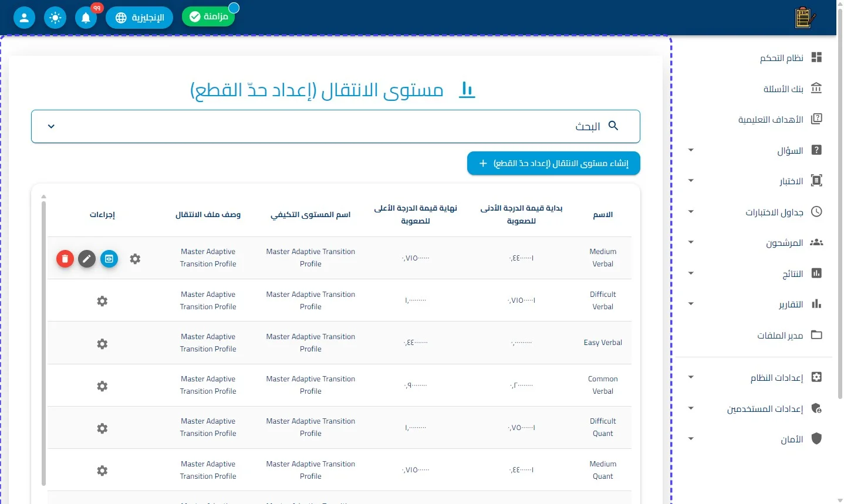The image size is (844, 504).
Task: Open the إعدادات المستخدمين menu item
Action: click(754, 408)
